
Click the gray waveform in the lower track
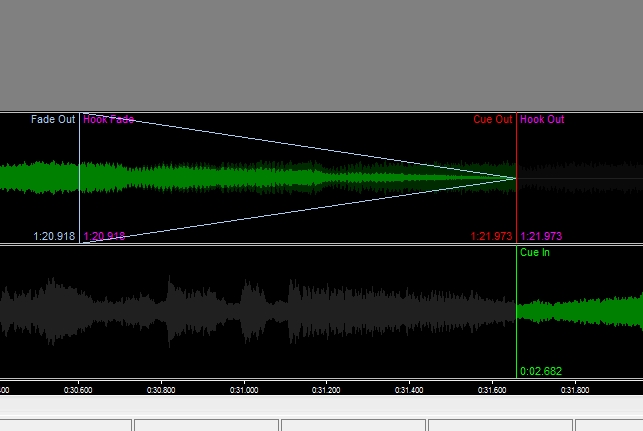coord(250,309)
